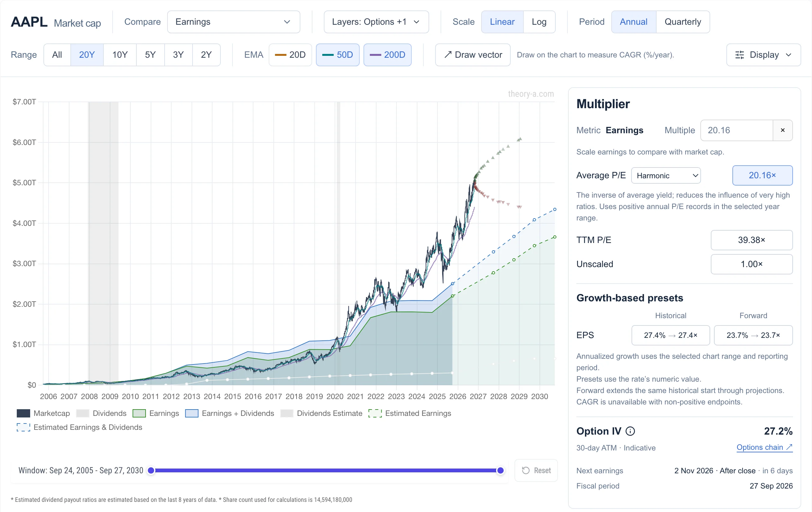Select Annual period
Viewport: 812px width, 512px height.
tap(633, 22)
